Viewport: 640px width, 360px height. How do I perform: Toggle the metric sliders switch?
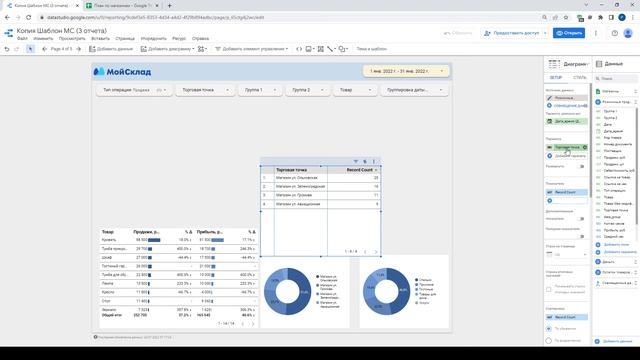pos(581,236)
